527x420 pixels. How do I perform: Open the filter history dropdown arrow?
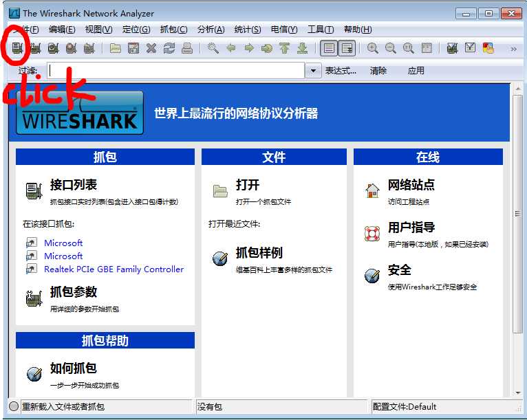click(313, 71)
